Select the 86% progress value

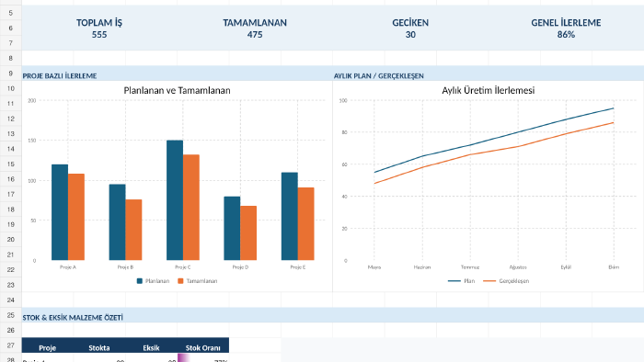(566, 35)
